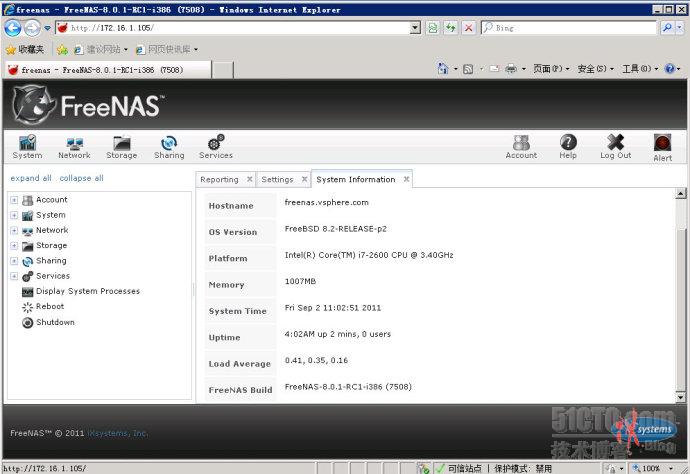This screenshot has width=690, height=474.
Task: Click the browser Print icon
Action: coord(511,69)
